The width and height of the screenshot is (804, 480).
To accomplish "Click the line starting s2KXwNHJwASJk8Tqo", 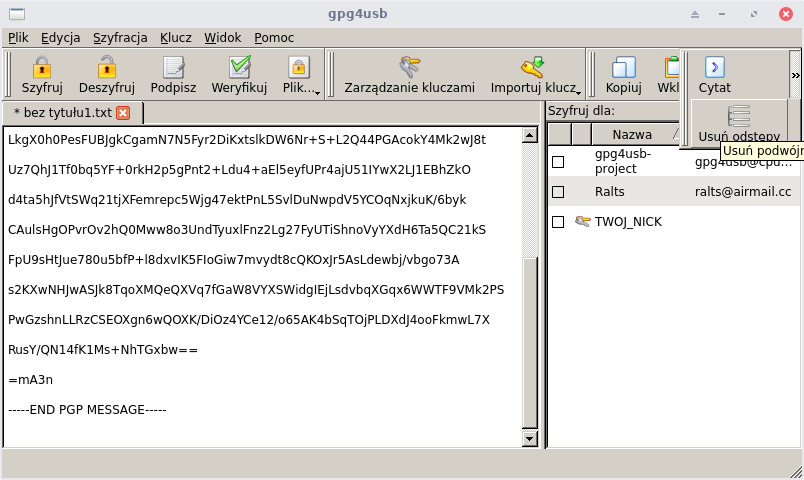I will point(256,290).
